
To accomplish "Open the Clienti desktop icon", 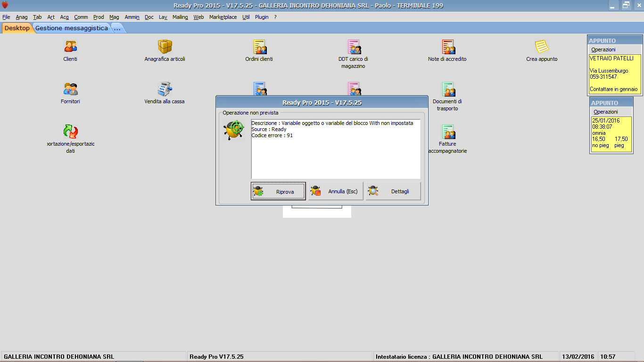I will [x=70, y=47].
